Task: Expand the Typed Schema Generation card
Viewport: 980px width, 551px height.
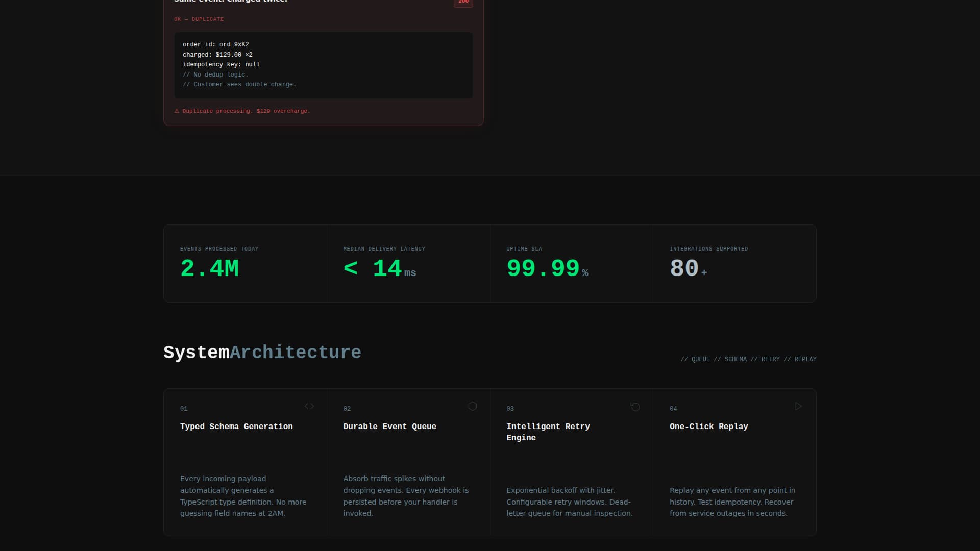Action: 245,462
